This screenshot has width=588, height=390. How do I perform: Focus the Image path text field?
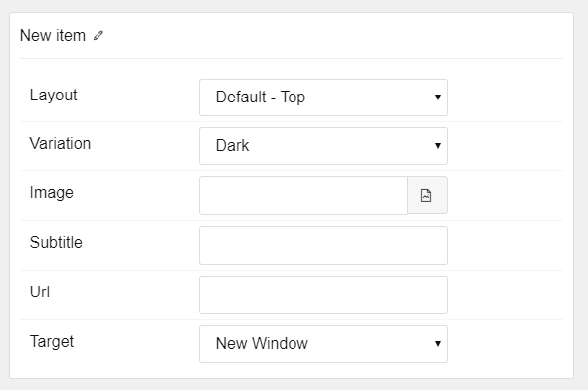pos(303,195)
